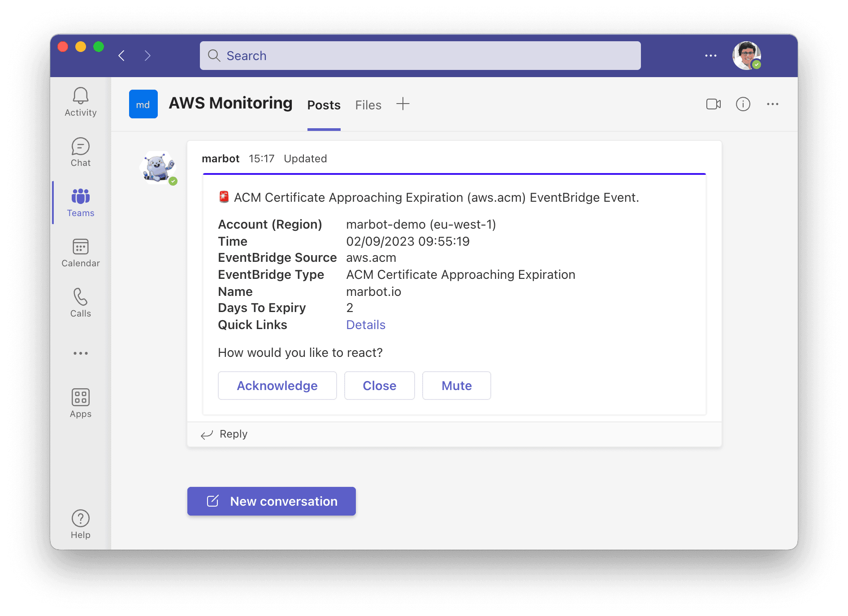Image resolution: width=848 pixels, height=616 pixels.
Task: Click the Days To Expiry label
Action: point(262,308)
